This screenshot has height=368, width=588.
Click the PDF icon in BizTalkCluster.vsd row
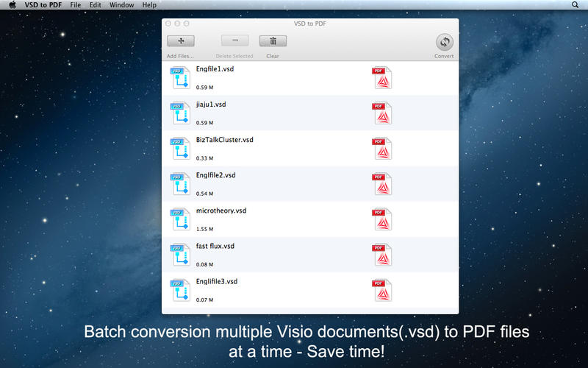381,149
